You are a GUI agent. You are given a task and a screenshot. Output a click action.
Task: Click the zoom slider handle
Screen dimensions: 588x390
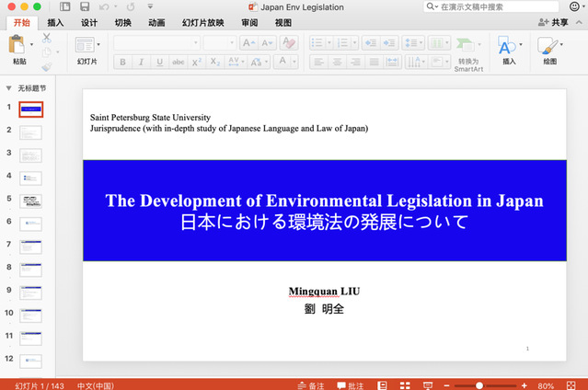(479, 384)
